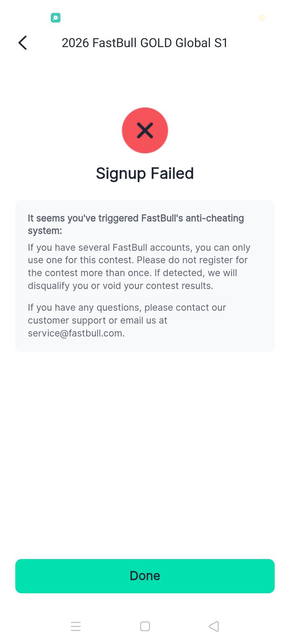Click the bold anti-cheating system heading line
This screenshot has height=644, width=290.
[x=136, y=218]
